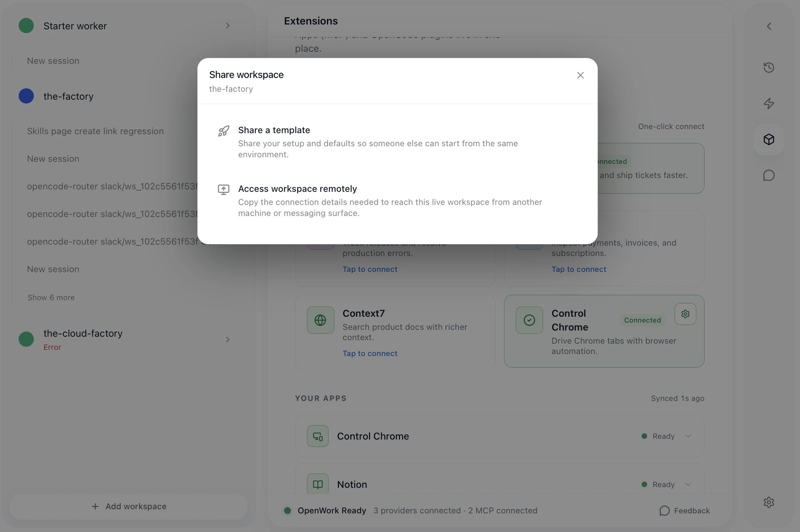Expand the Ready dropdown for Notion

pos(688,484)
